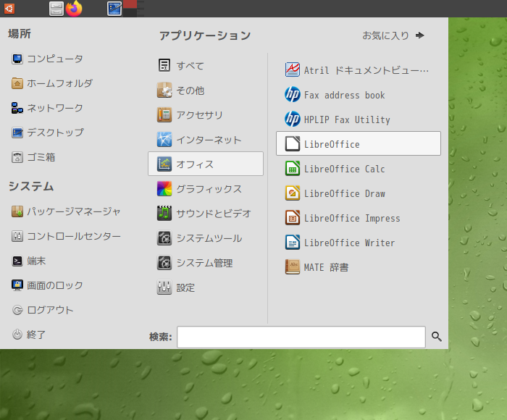Click the search magnifier icon
The width and height of the screenshot is (507, 420).
coord(437,337)
